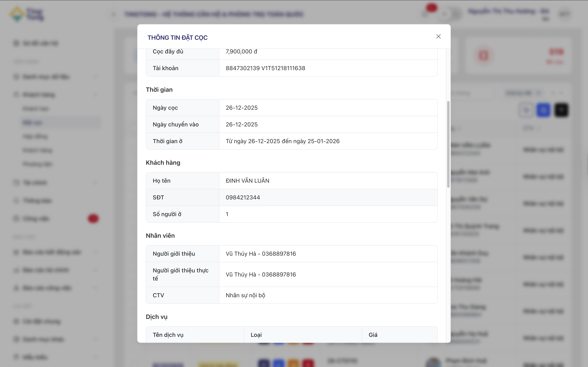588x367 pixels.
Task: Expand the Danh mục dữ liệu menu chevron
Action: 95,77
